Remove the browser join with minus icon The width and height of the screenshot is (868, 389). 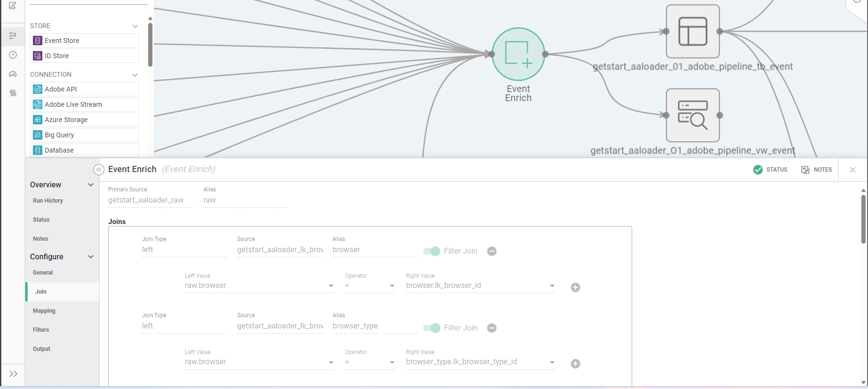pos(492,251)
